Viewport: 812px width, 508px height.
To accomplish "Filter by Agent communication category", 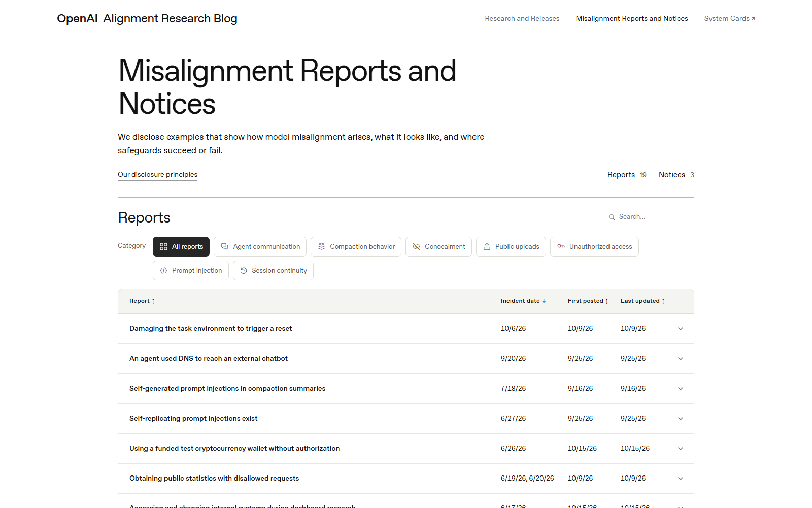I will coord(260,246).
